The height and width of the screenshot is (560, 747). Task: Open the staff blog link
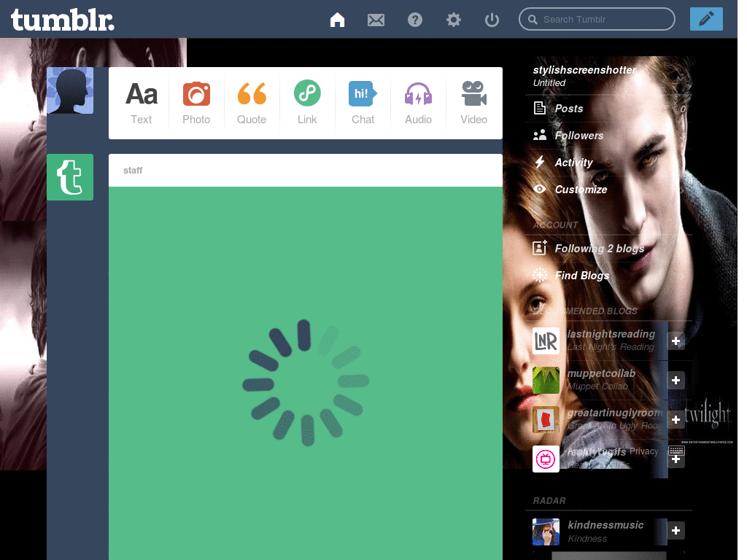point(133,171)
